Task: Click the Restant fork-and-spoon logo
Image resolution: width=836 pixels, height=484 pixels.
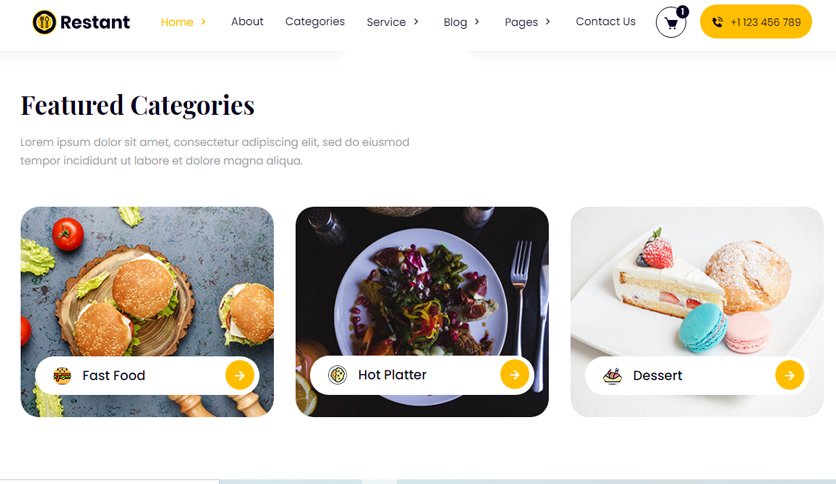Action: coord(44,22)
